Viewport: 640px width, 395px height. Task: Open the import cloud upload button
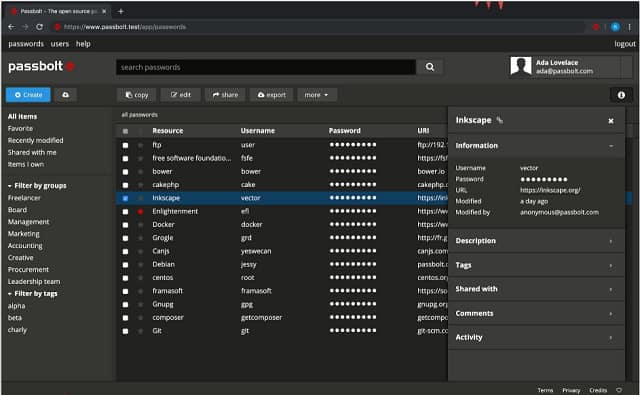pos(65,95)
